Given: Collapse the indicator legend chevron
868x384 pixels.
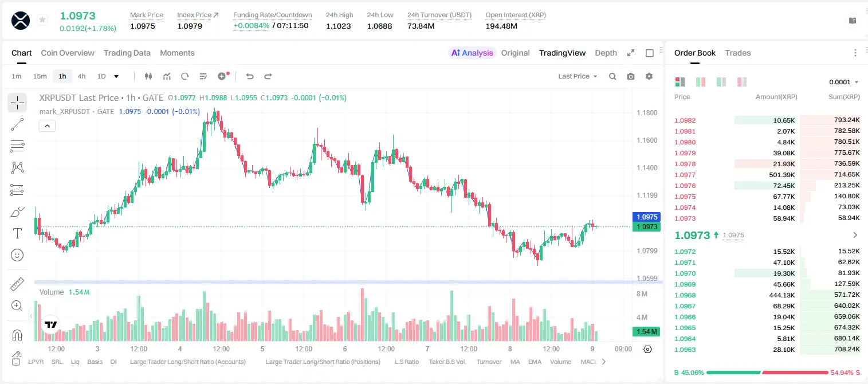Looking at the screenshot, I should (x=47, y=126).
